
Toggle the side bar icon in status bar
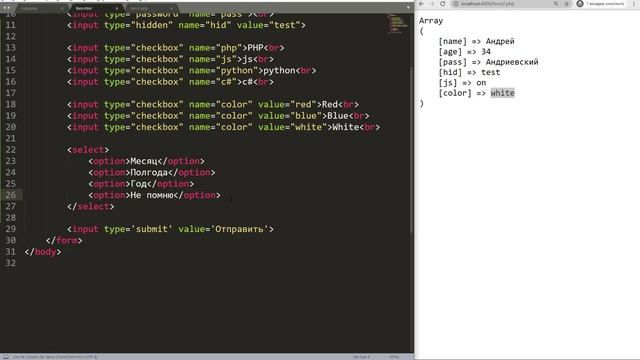click(x=6, y=357)
